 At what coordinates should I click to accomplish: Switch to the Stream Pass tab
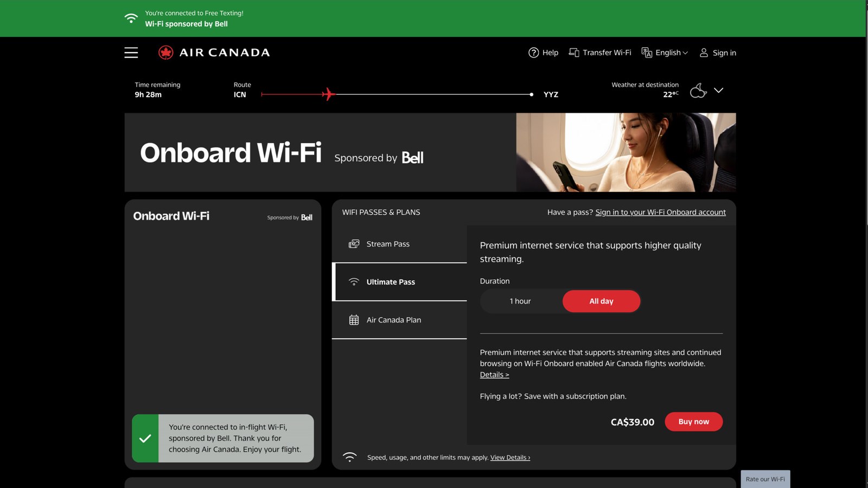point(399,244)
